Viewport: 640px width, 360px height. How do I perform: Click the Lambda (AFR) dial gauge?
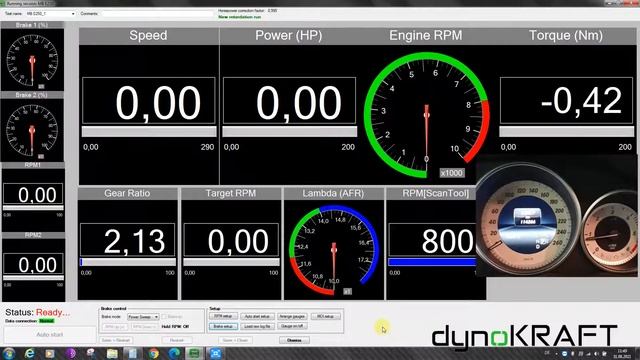coord(333,250)
